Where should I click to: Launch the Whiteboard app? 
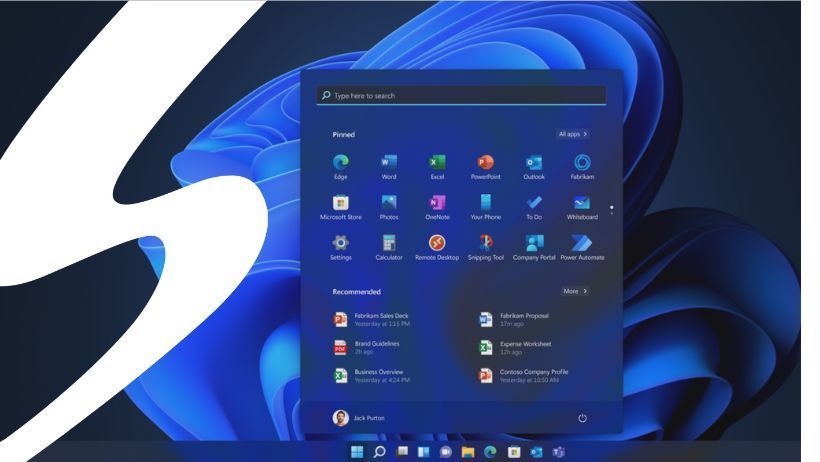(582, 207)
